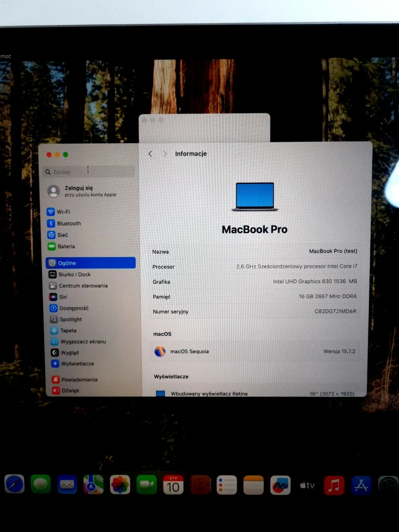Image resolution: width=399 pixels, height=532 pixels.
Task: Navigate back using the left chevron
Action: pyautogui.click(x=150, y=154)
